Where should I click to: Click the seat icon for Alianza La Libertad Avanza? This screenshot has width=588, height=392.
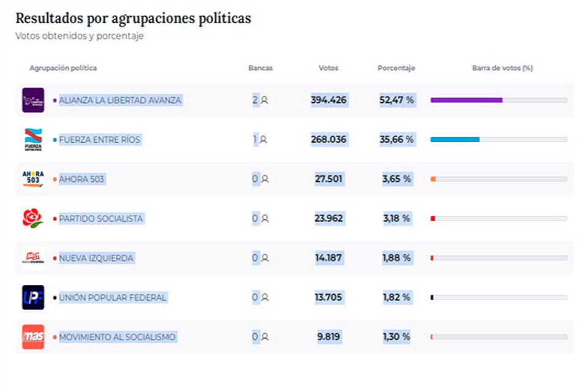[265, 100]
